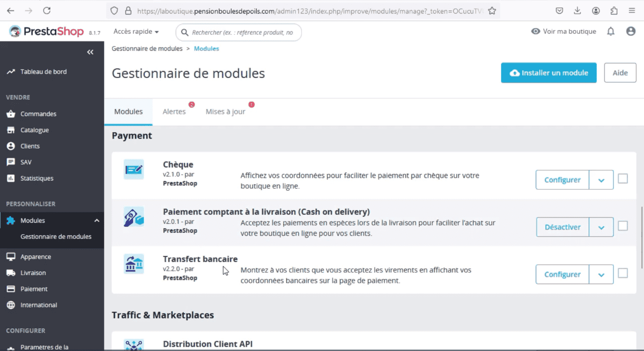644x351 pixels.
Task: Click the SAV chat icon
Action: click(11, 162)
